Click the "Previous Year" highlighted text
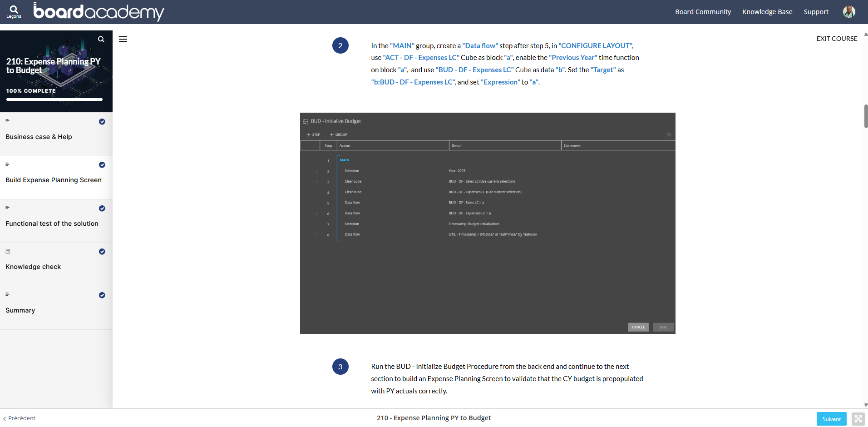This screenshot has width=868, height=427. 573,58
